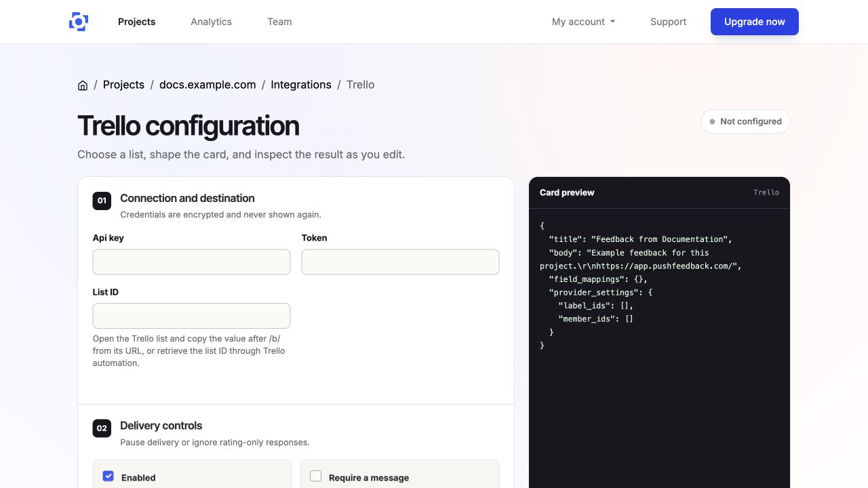Viewport: 868px width, 488px height.
Task: Click the "member_ids" line in the preview
Action: 595,319
